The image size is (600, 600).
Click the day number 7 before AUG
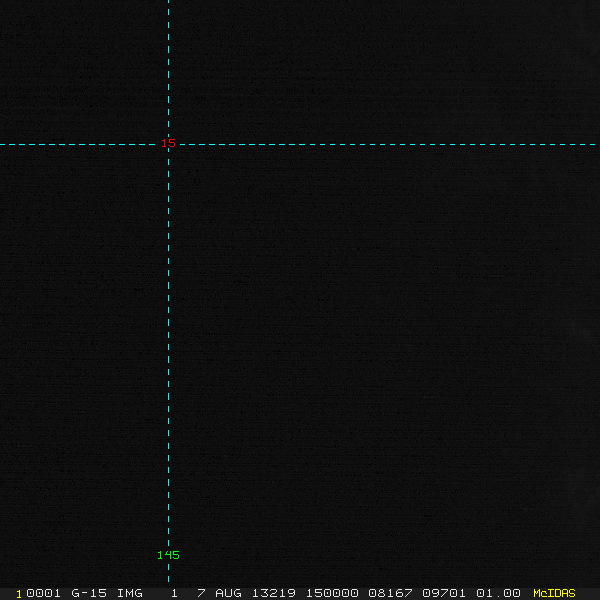pyautogui.click(x=201, y=593)
